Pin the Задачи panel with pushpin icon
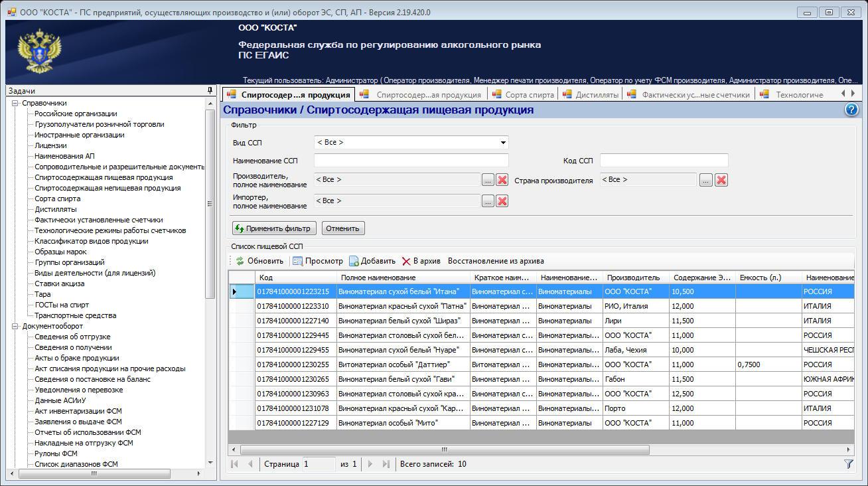This screenshot has width=868, height=486. (x=210, y=90)
